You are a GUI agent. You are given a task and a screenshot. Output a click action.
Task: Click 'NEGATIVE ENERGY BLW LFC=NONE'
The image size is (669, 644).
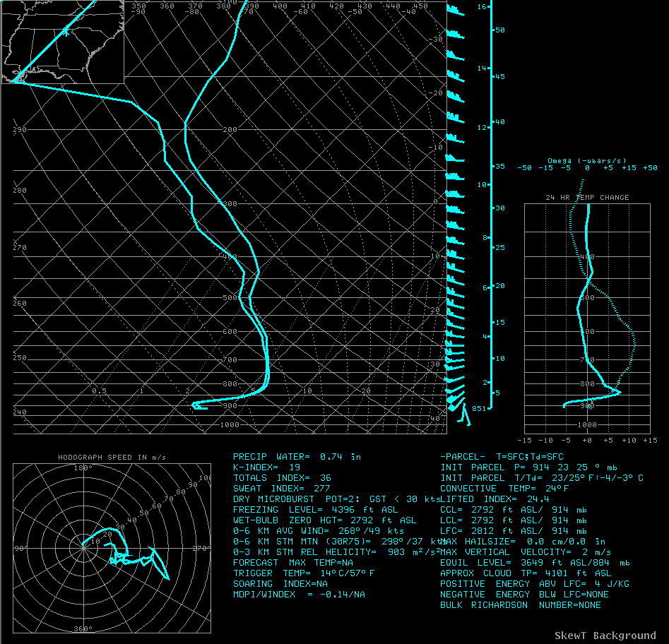tap(524, 595)
